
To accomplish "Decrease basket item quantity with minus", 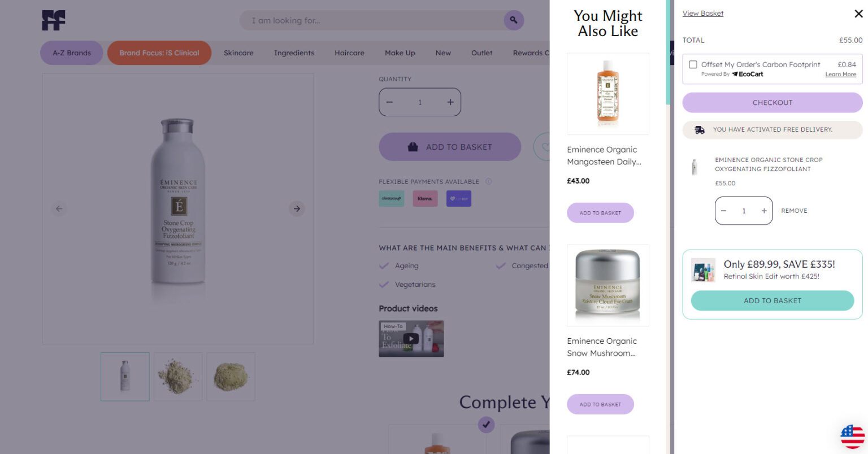I will 723,211.
